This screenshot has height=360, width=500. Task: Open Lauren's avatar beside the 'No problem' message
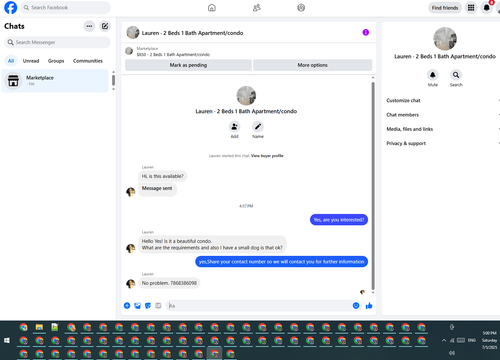[131, 283]
